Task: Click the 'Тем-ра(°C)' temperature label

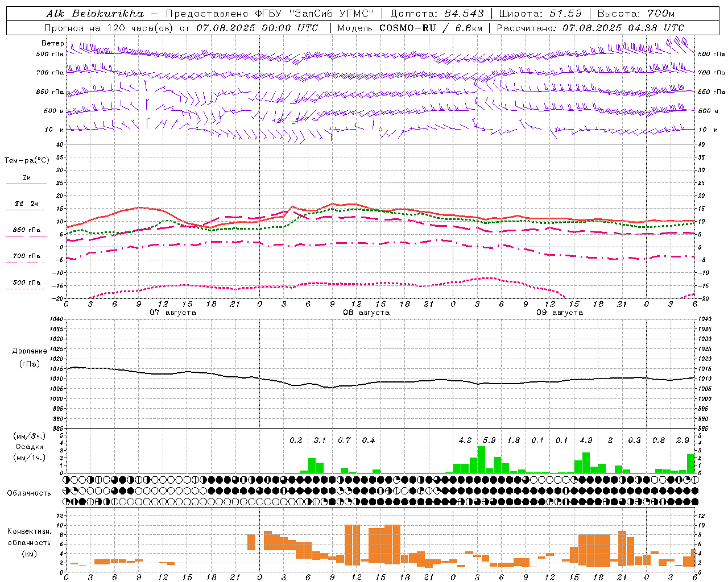Action: (27, 160)
